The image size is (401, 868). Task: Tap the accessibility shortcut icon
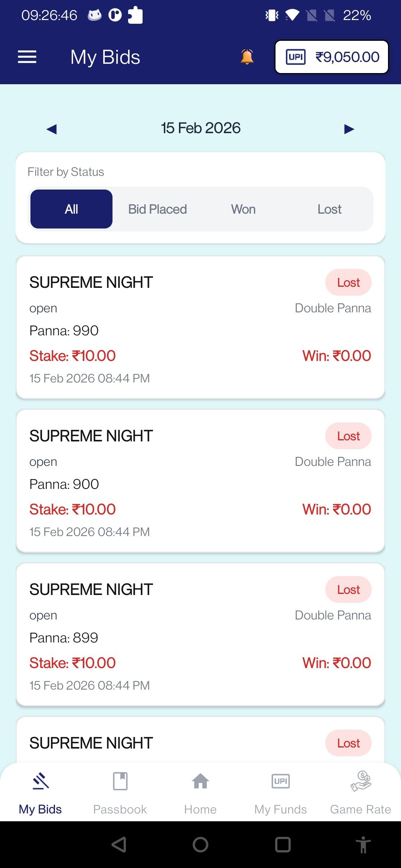pyautogui.click(x=363, y=845)
